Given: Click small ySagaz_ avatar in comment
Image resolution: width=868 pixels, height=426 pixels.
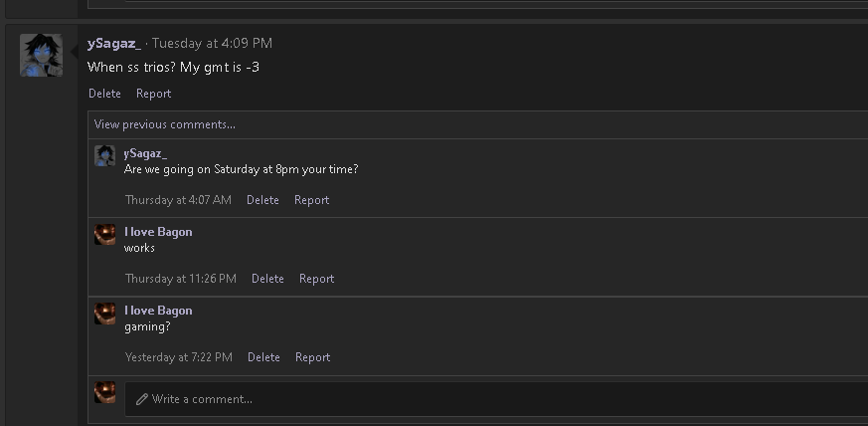Looking at the screenshot, I should [104, 155].
